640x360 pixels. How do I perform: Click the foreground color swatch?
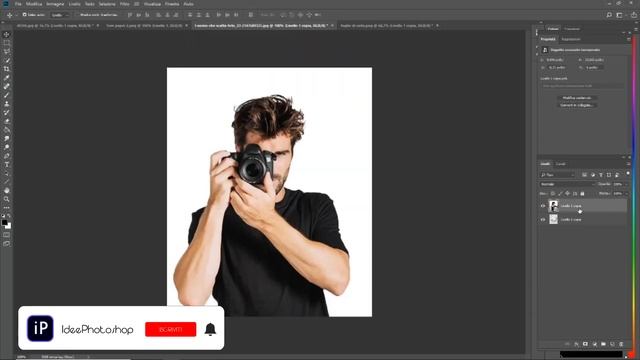[x=4, y=222]
